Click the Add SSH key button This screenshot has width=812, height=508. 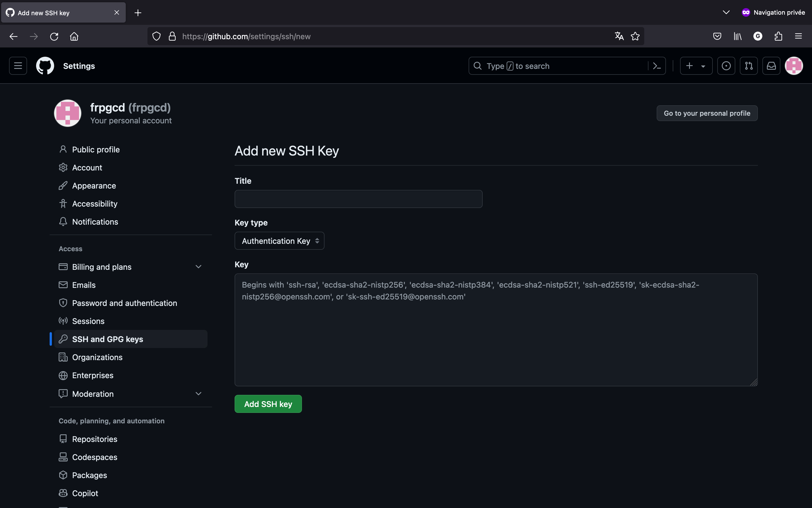268,404
